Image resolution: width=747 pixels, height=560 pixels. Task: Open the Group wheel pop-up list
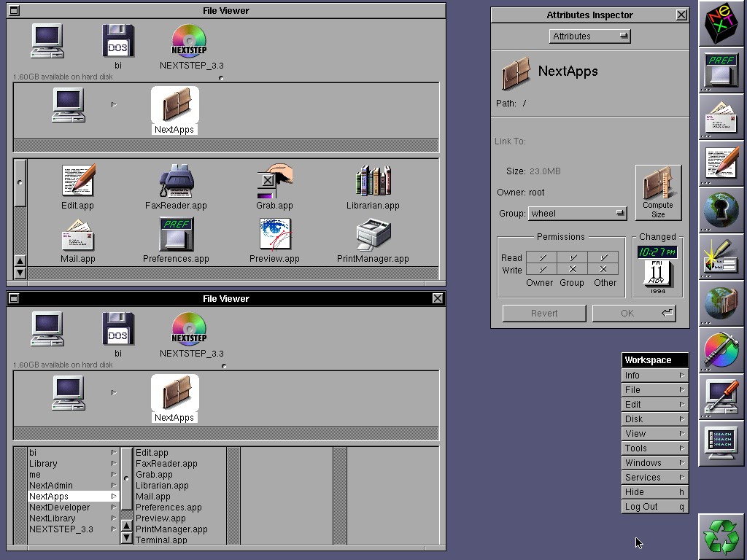pyautogui.click(x=578, y=214)
